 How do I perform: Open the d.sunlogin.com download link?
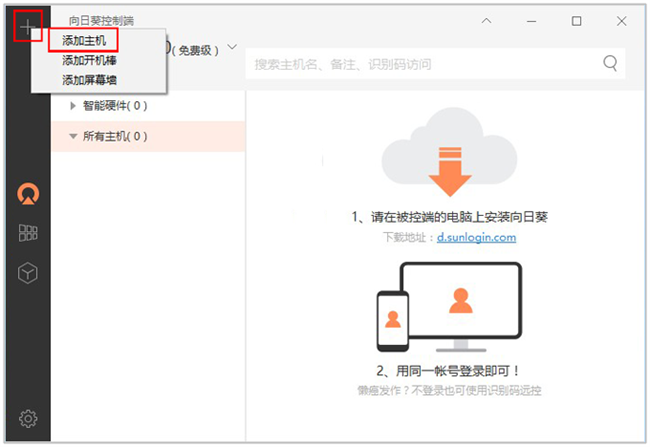coord(475,238)
